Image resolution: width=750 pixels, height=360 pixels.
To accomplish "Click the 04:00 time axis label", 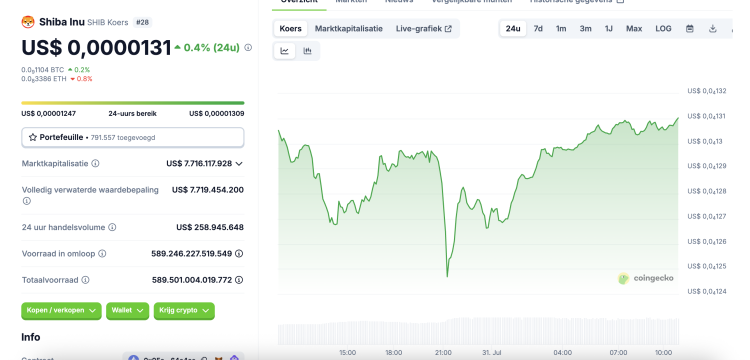I will (x=563, y=353).
